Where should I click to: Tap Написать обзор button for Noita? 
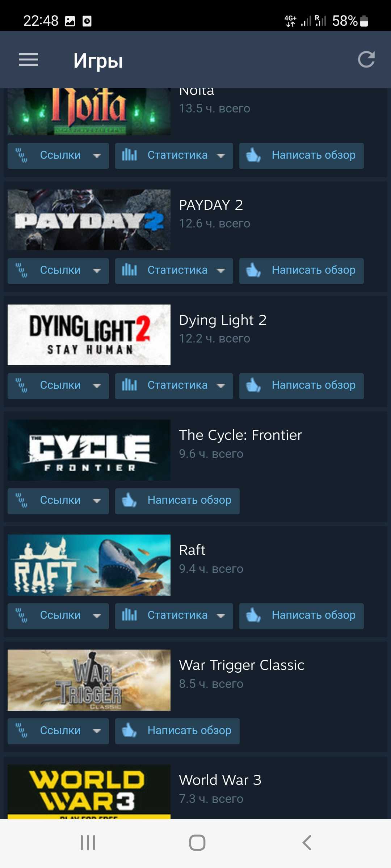[x=302, y=156]
